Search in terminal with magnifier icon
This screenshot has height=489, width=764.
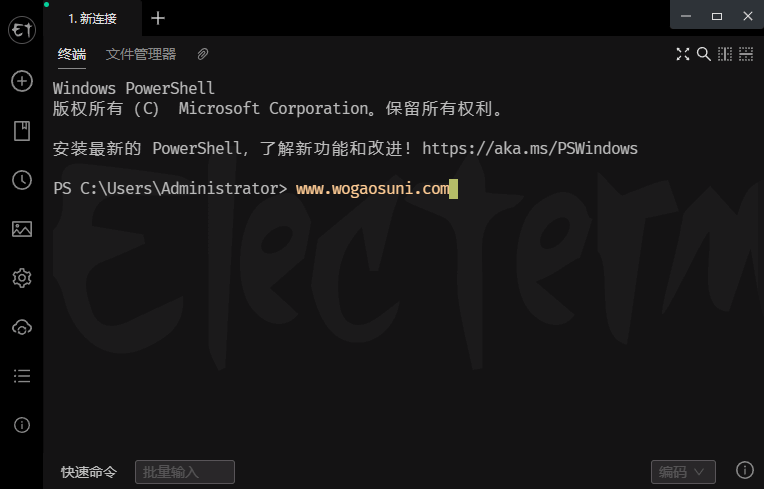pyautogui.click(x=704, y=54)
